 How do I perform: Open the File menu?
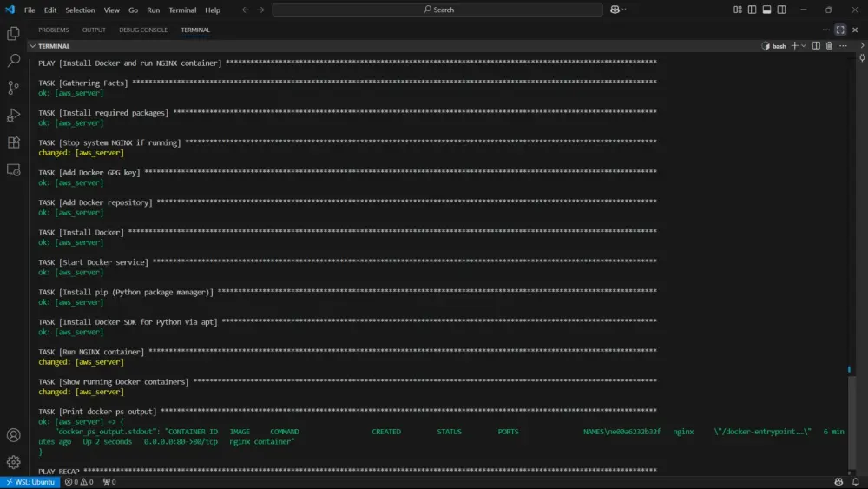click(x=30, y=10)
